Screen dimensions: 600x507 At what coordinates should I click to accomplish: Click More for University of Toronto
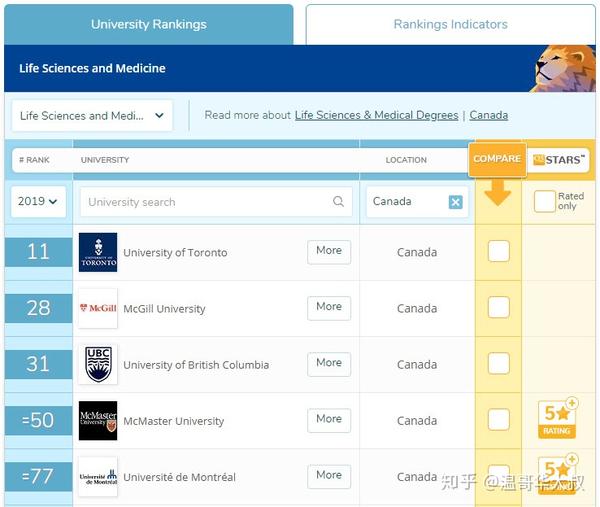click(329, 251)
